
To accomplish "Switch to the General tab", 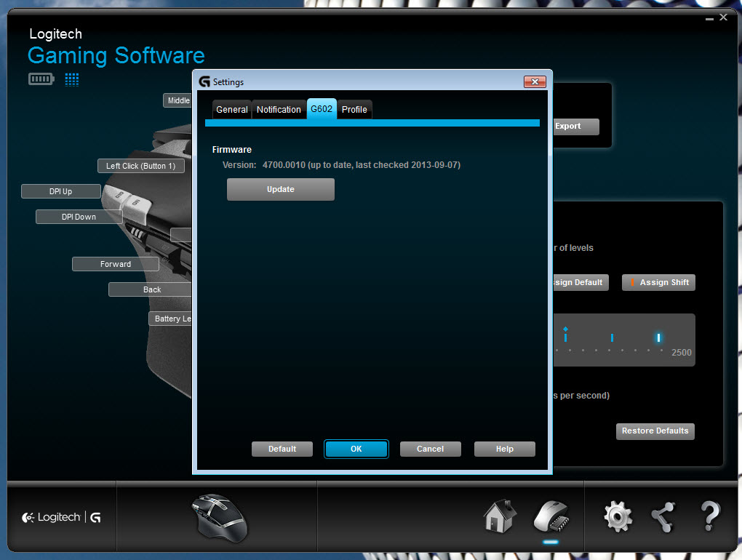I will click(x=232, y=109).
